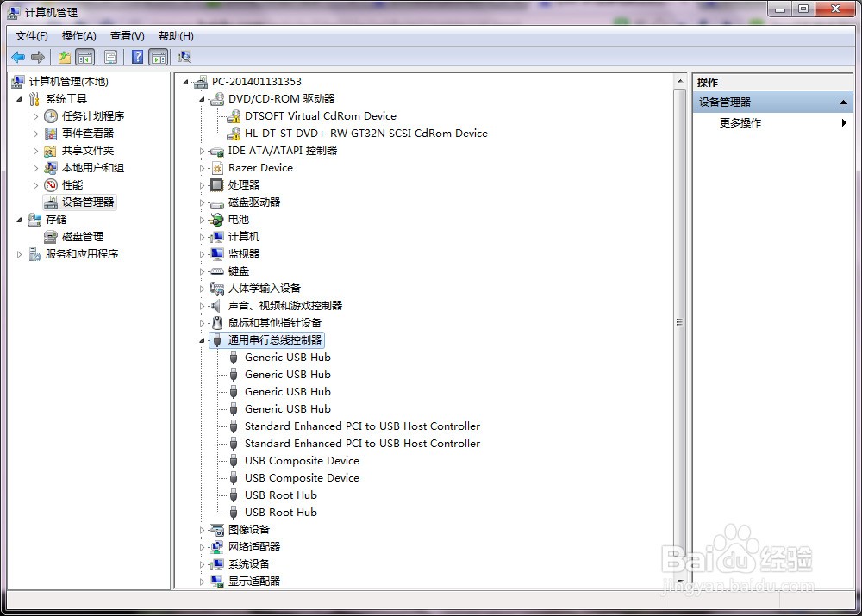Click the device list vertical scrollbar
Viewport: 862px width, 616px height.
(x=679, y=322)
